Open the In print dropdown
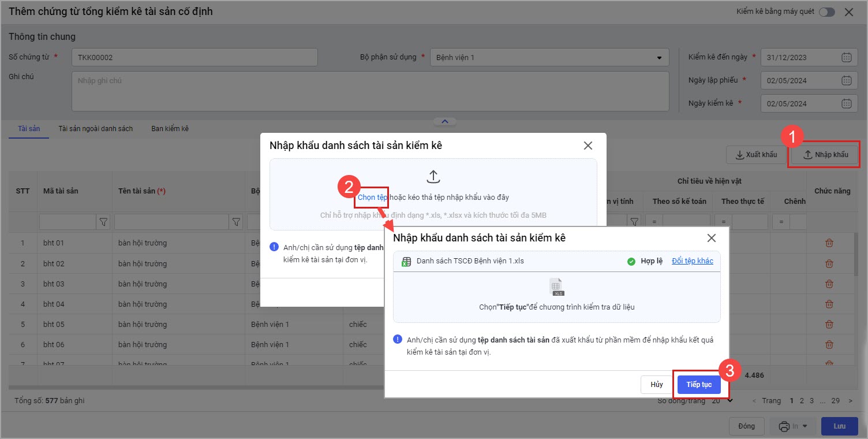The height and width of the screenshot is (439, 868). coord(792,426)
